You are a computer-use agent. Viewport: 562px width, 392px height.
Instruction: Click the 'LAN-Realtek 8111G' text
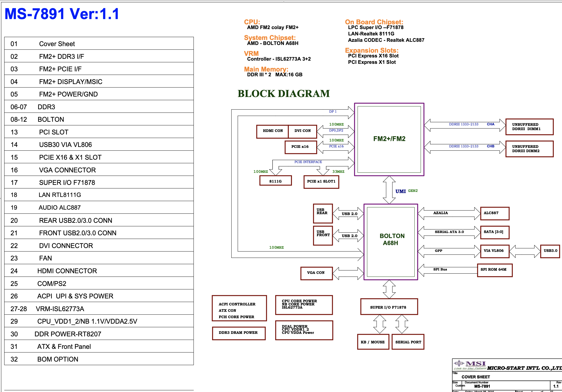(371, 34)
